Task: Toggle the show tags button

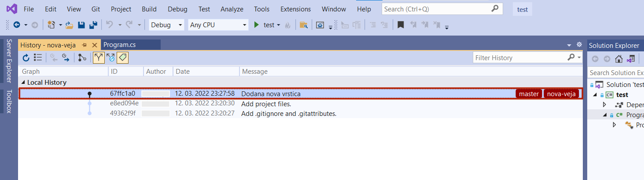Action: click(x=123, y=58)
